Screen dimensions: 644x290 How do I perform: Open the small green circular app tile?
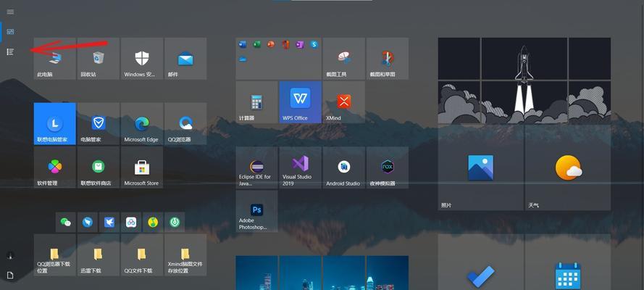click(175, 223)
